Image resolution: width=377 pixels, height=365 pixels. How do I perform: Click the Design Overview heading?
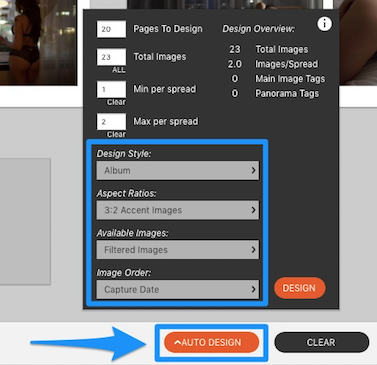258,29
